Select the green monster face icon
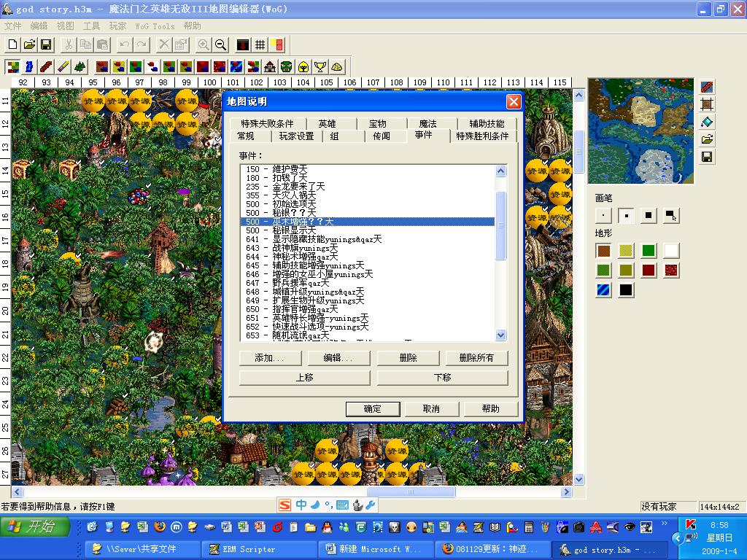Viewport: 747px width, 560px height. (x=287, y=66)
